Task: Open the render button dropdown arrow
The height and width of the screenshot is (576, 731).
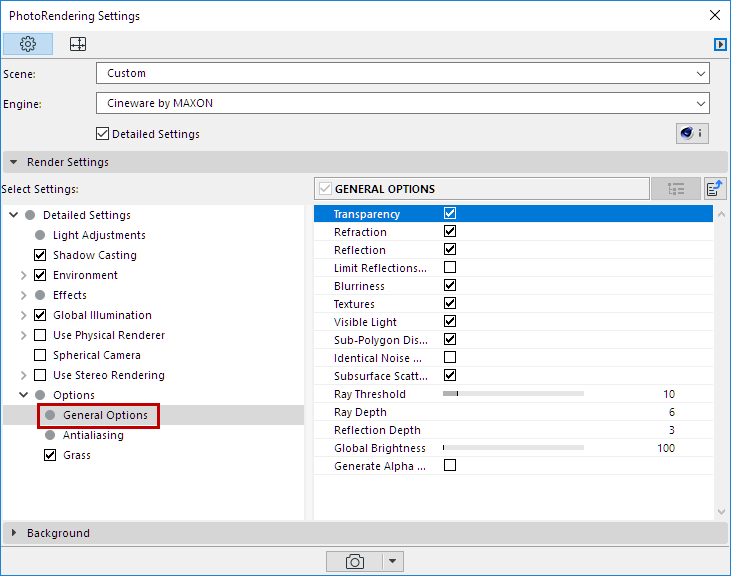Action: click(393, 561)
